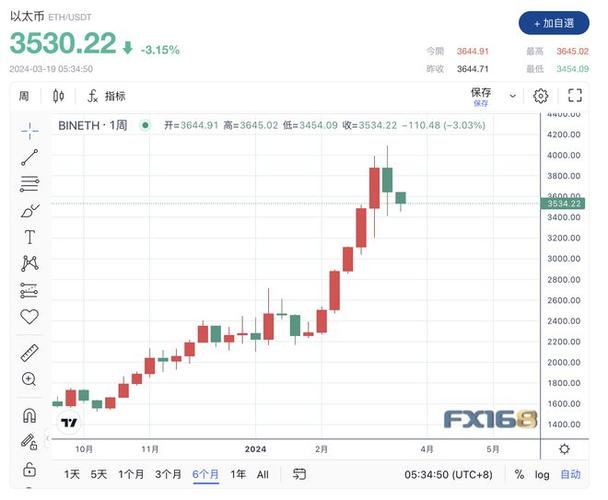Open candlestick chart type menu

pyautogui.click(x=58, y=96)
